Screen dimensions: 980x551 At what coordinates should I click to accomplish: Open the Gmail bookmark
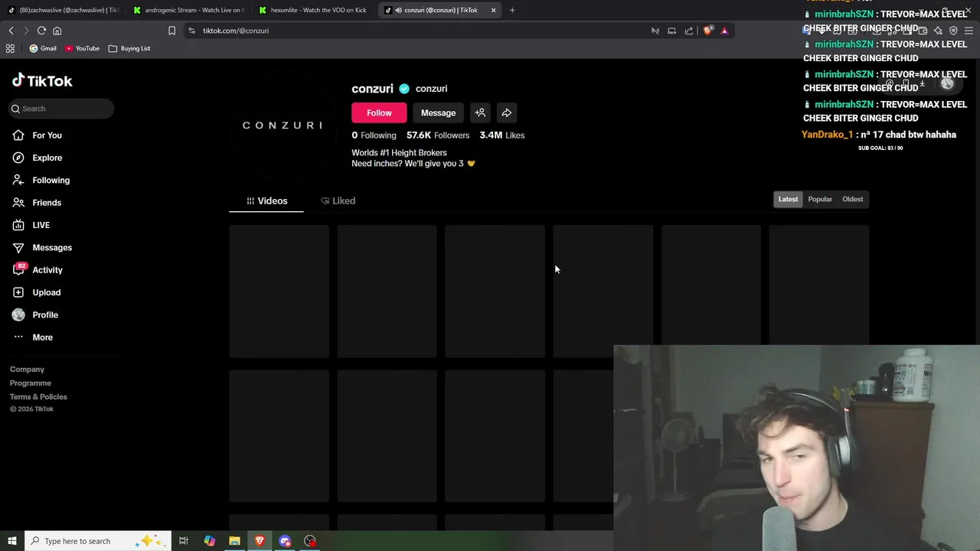click(43, 48)
